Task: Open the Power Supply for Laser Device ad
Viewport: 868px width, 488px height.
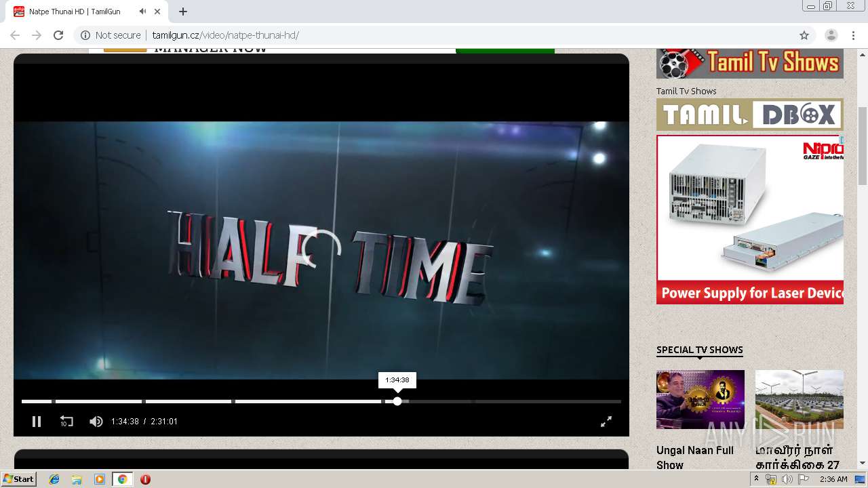Action: [x=750, y=220]
